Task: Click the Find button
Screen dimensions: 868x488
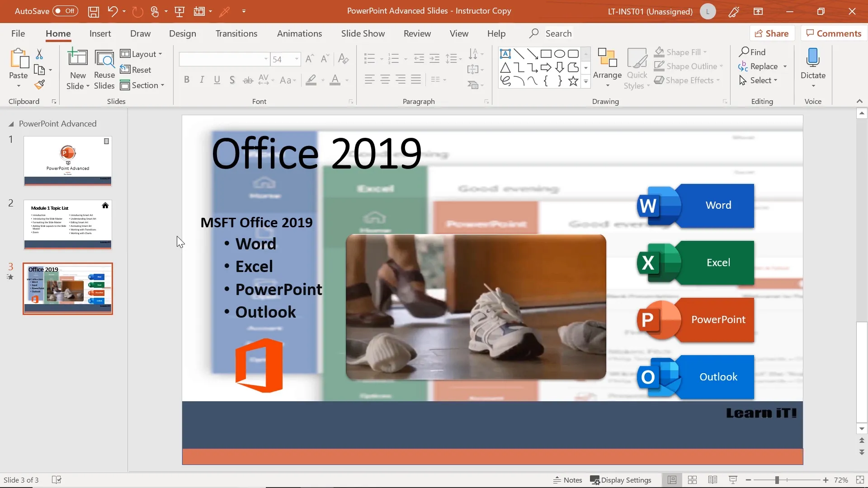Action: 752,52
